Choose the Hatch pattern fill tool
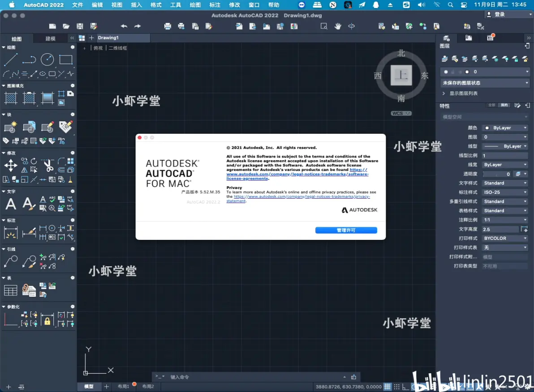 click(11, 98)
